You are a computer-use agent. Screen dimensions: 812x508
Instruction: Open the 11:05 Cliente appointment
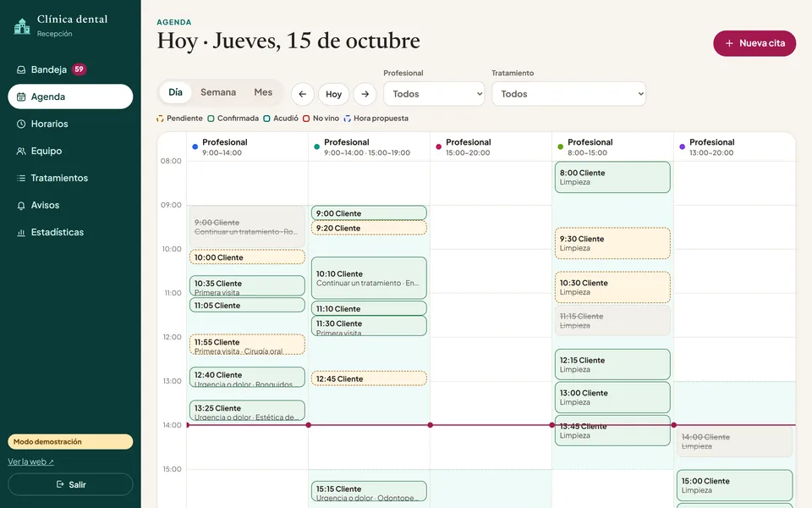(x=247, y=305)
